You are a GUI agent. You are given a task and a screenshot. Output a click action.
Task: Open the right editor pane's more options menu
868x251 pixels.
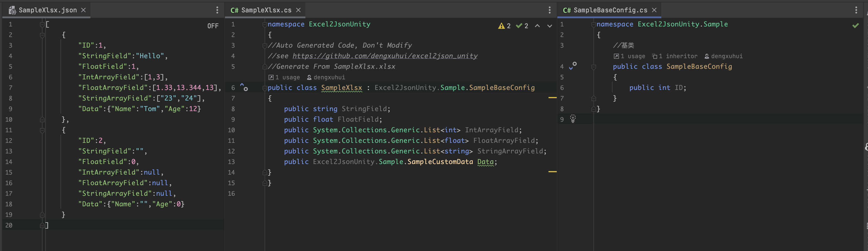pyautogui.click(x=856, y=10)
